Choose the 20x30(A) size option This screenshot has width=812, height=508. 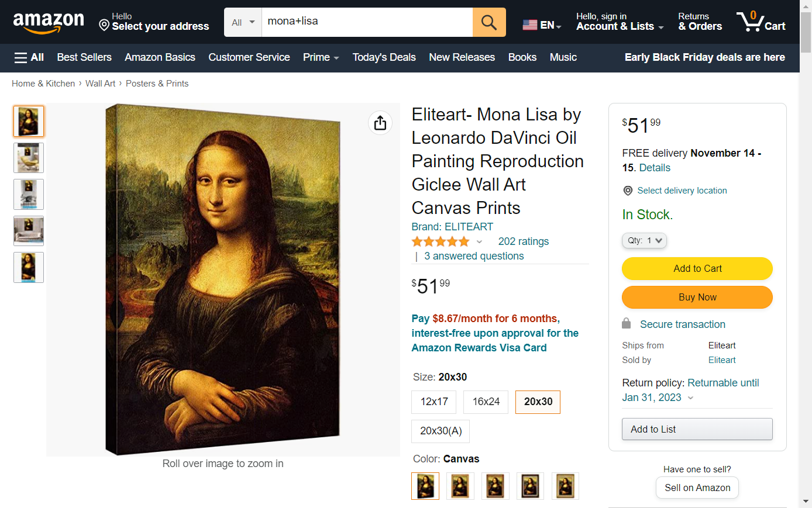click(x=441, y=431)
